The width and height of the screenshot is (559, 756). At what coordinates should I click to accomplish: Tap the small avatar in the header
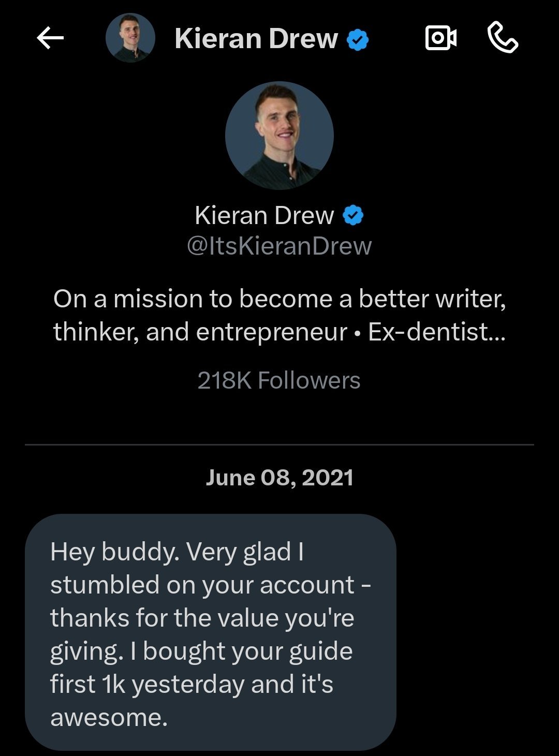coord(130,38)
